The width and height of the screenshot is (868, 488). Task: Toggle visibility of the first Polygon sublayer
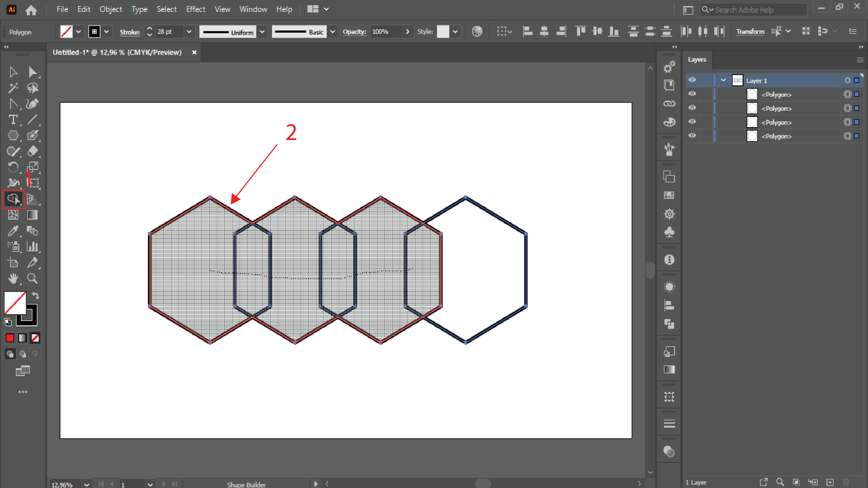[x=692, y=94]
